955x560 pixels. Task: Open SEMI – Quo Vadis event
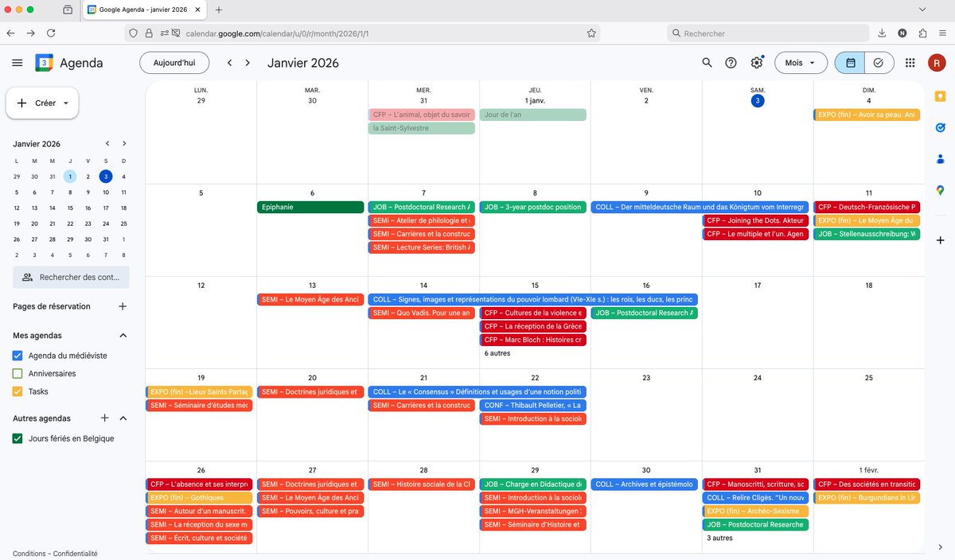(x=422, y=313)
